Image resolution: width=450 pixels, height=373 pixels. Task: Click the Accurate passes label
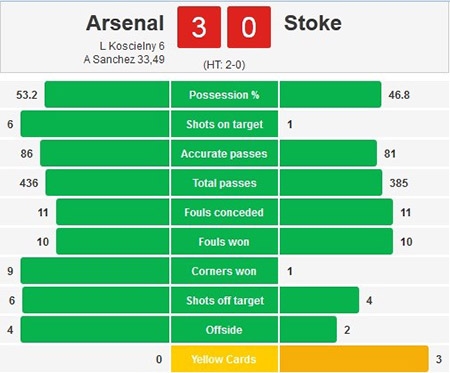click(224, 153)
